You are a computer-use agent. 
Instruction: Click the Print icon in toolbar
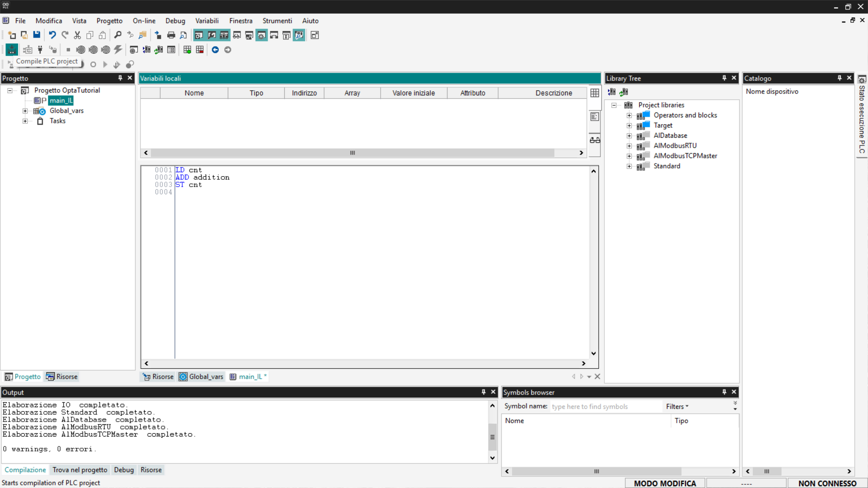coord(171,35)
